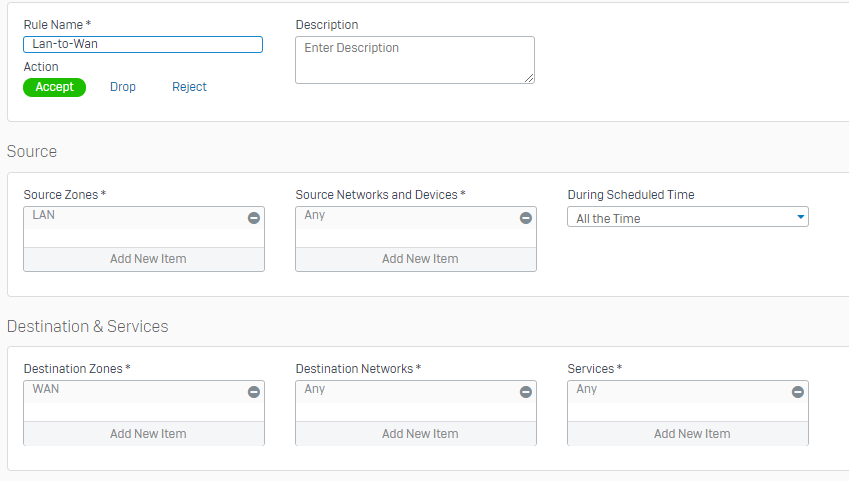Remove Any from Source Networks and Devices
This screenshot has width=849, height=481.
526,218
